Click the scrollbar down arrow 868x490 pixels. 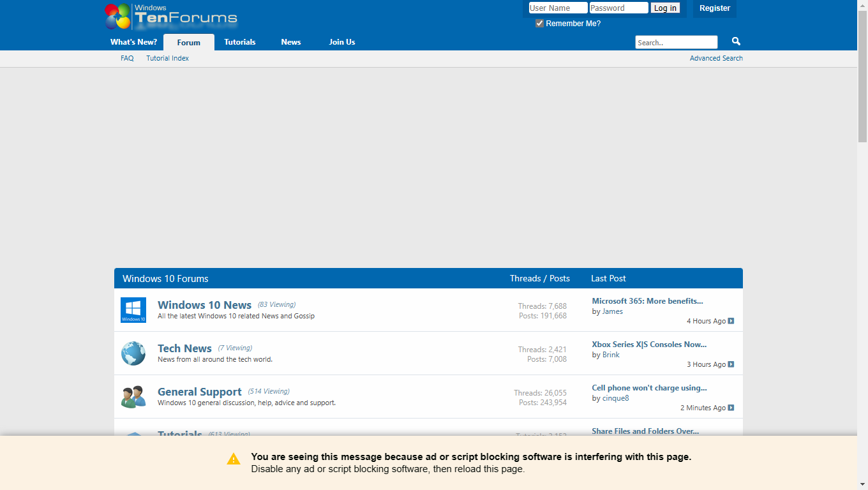864,485
